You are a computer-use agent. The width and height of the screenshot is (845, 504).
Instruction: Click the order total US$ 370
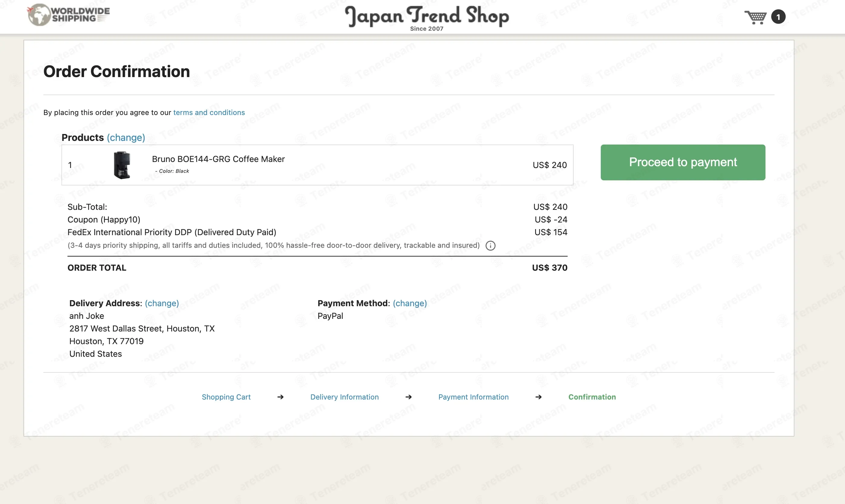point(550,268)
